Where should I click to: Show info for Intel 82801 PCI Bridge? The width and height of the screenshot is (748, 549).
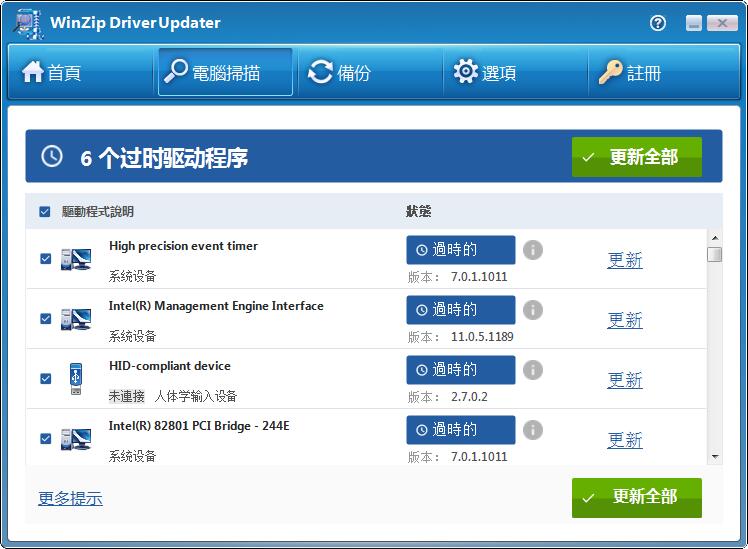tap(533, 430)
